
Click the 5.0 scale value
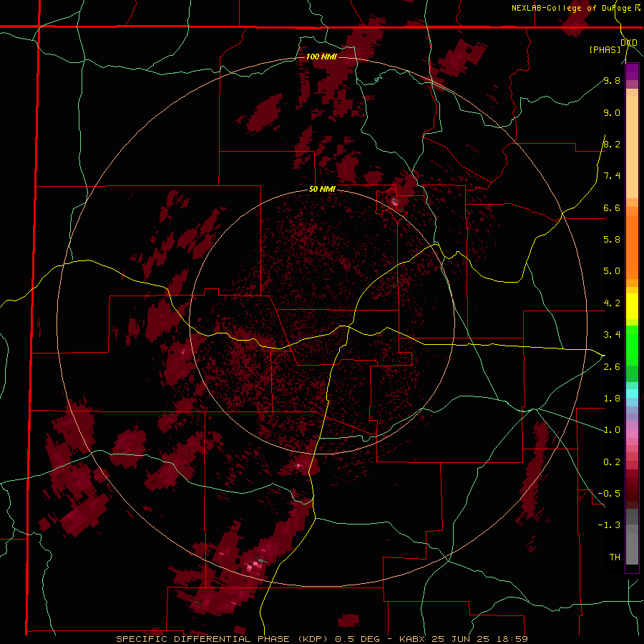612,271
